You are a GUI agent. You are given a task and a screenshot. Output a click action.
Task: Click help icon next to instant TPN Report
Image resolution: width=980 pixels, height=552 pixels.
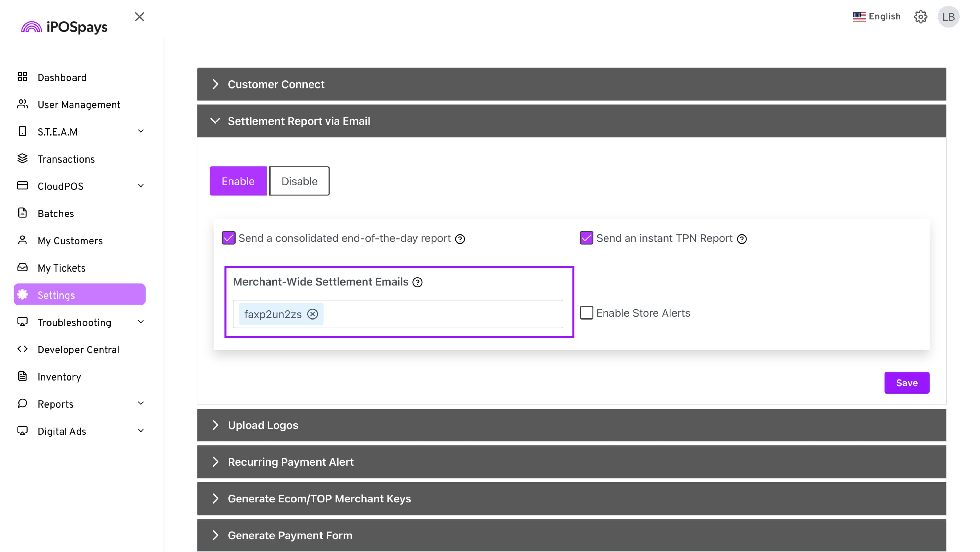741,239
